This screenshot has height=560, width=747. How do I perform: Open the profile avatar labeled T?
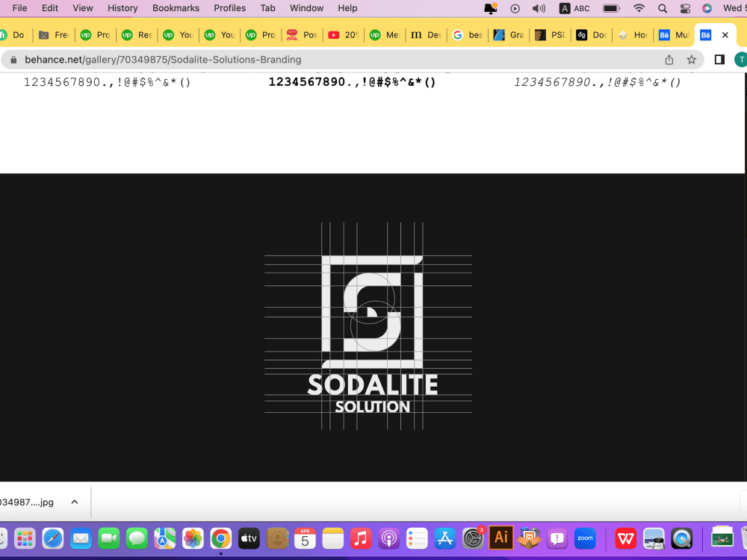point(741,60)
